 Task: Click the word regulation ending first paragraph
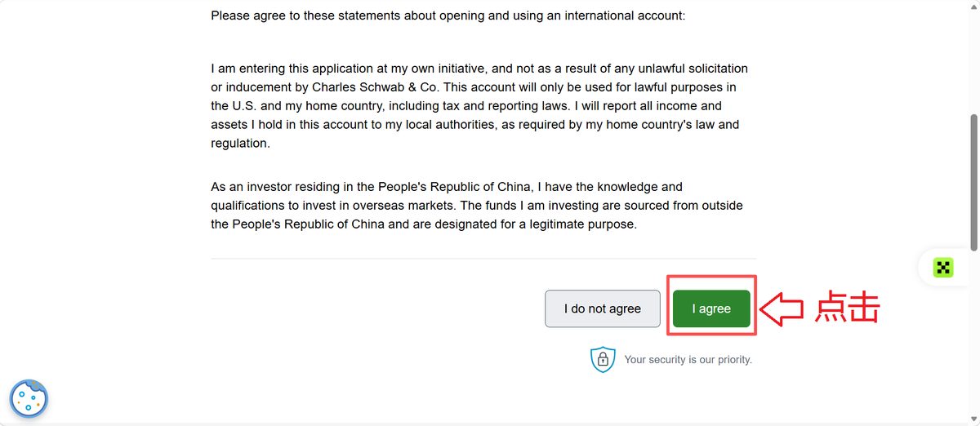(x=240, y=144)
